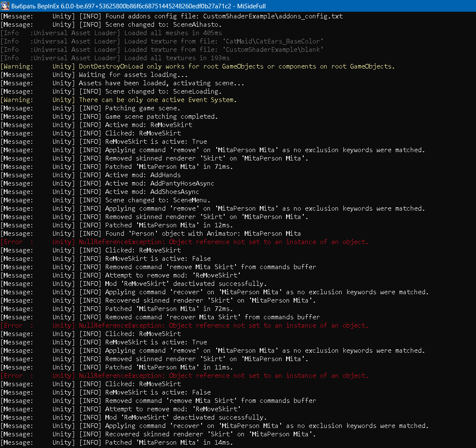Select the 'only one active Event System' warning
This screenshot has width=476, height=448.
point(158,100)
